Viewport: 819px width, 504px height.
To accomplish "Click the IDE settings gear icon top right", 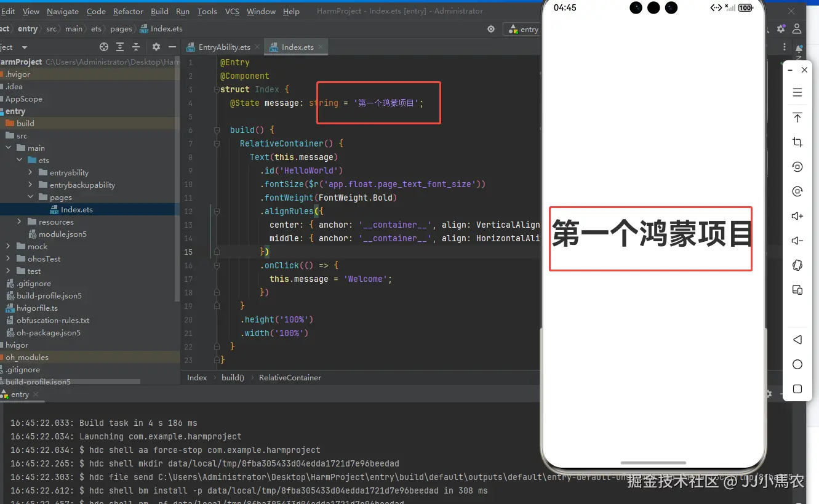I will pos(781,29).
